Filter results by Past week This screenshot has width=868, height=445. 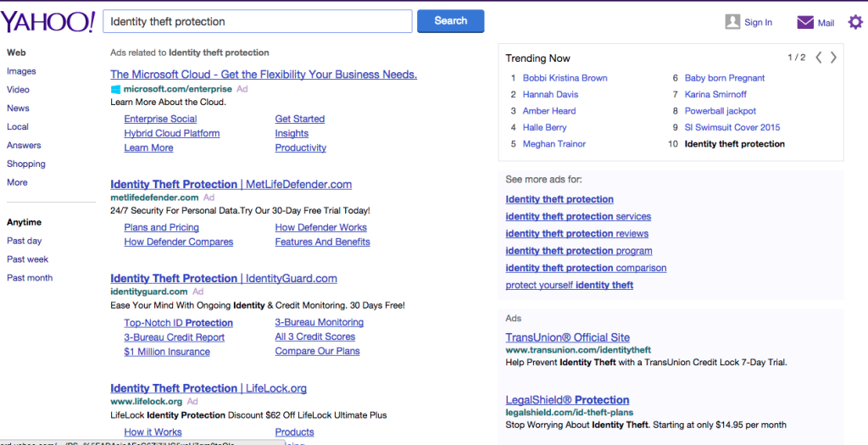(28, 259)
